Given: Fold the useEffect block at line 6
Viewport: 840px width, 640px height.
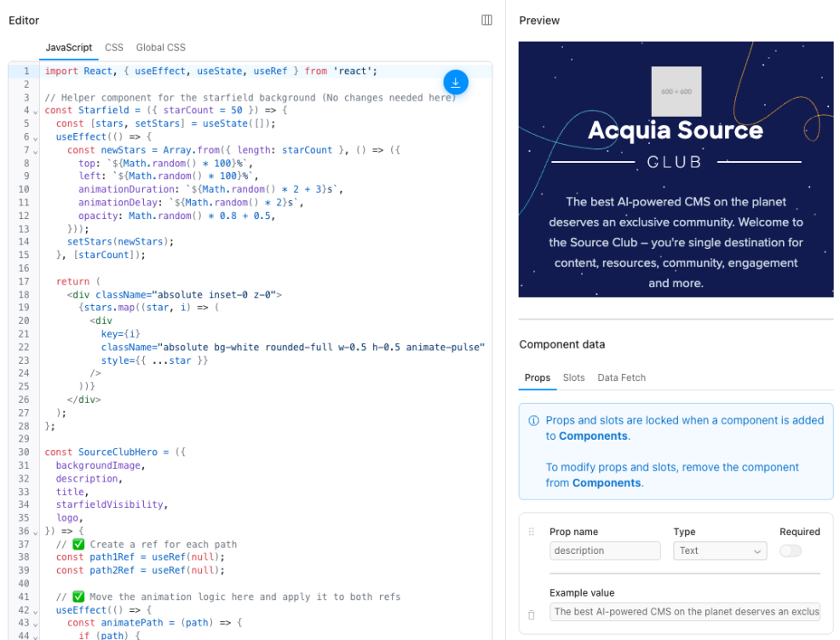Looking at the screenshot, I should pos(37,138).
